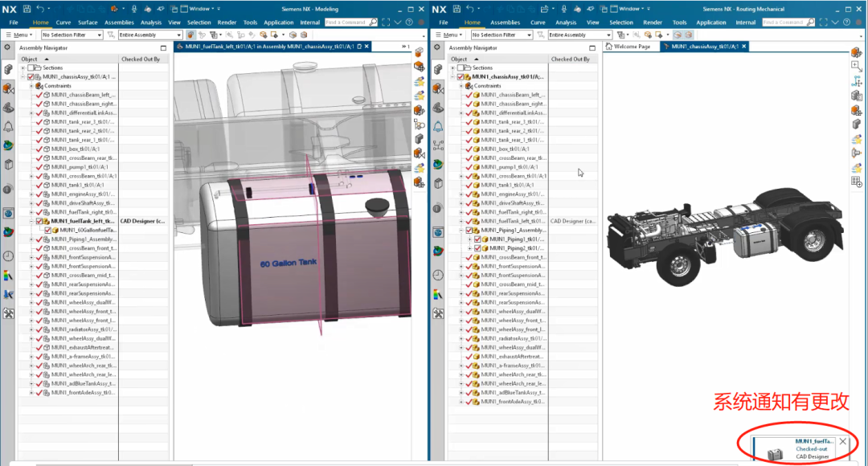Select the Render tab in Modeling window

pos(227,22)
